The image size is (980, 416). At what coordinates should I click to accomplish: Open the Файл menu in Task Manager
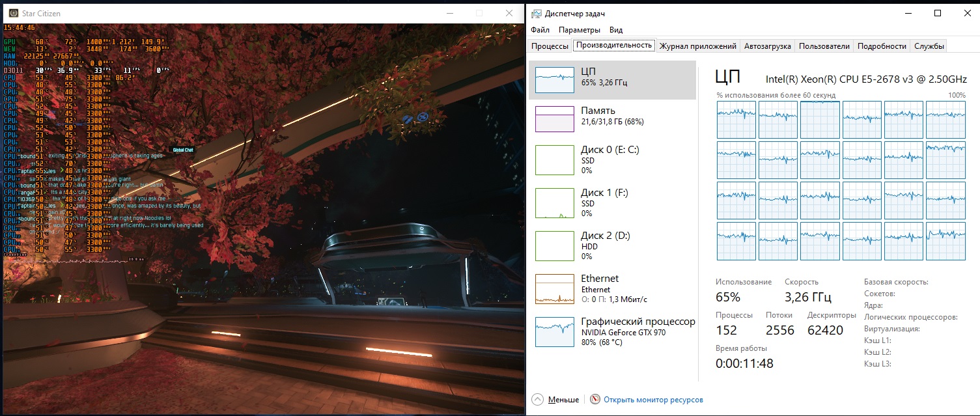[x=540, y=30]
